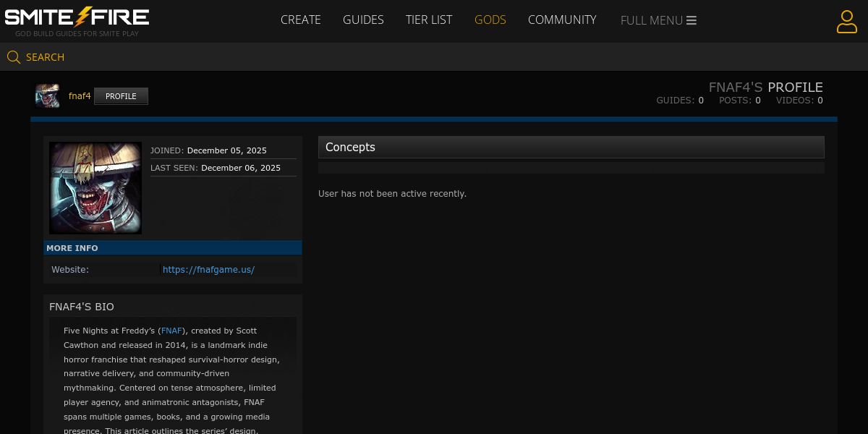Click the Website: label
Viewport: 868px width, 434px height.
coord(70,269)
